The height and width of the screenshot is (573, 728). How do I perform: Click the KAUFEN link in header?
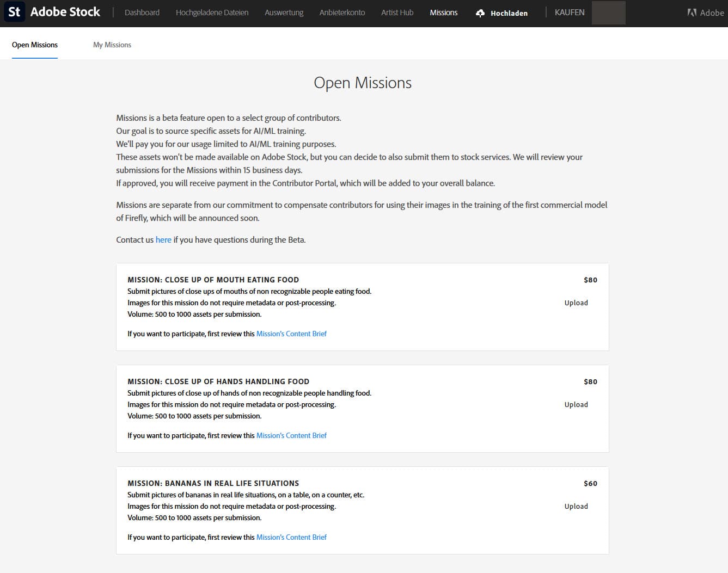click(569, 13)
